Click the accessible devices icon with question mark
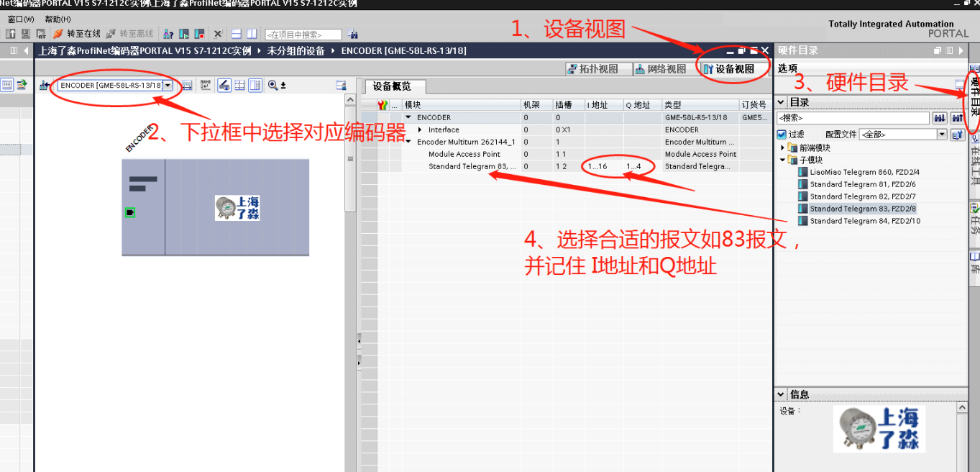 (169, 34)
